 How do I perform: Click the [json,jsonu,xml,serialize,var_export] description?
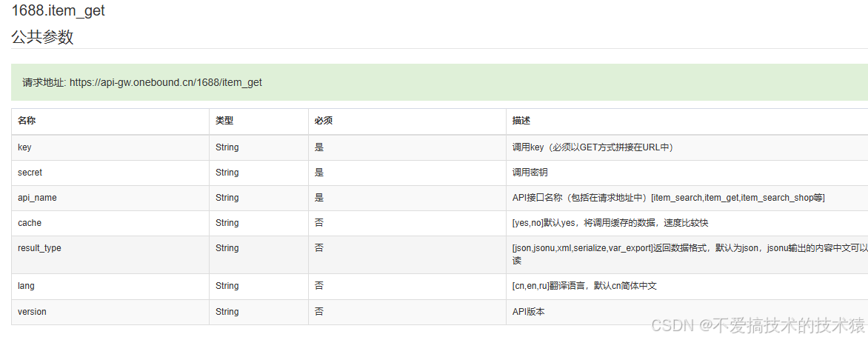tap(690, 254)
